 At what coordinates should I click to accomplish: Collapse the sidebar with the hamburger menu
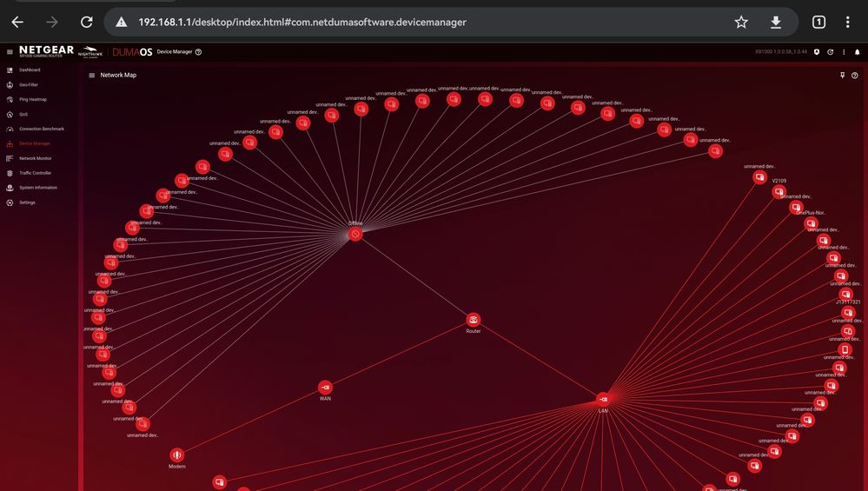point(10,52)
